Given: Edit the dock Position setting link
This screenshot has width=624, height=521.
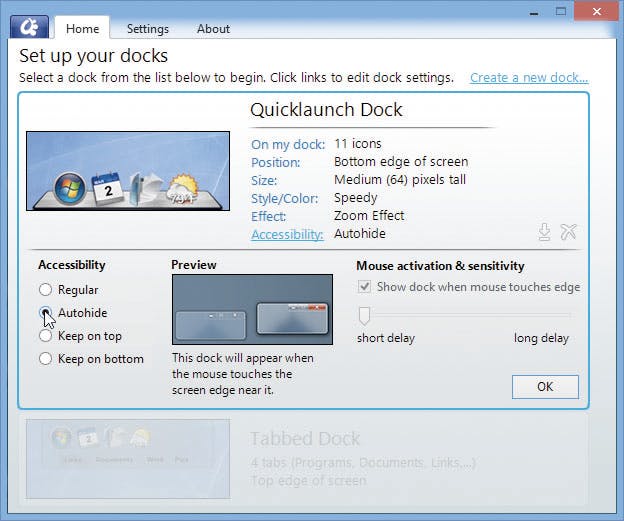Looking at the screenshot, I should [x=276, y=162].
